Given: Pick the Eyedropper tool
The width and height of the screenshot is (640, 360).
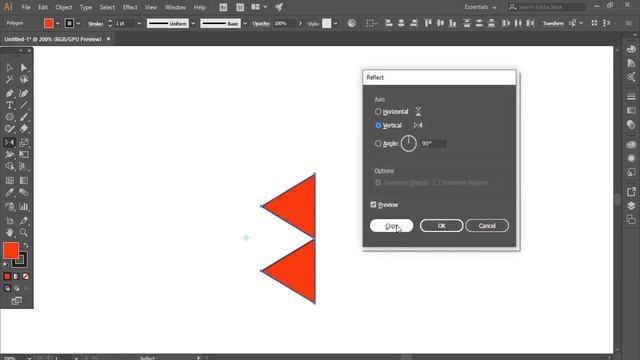Looking at the screenshot, I should 9,192.
